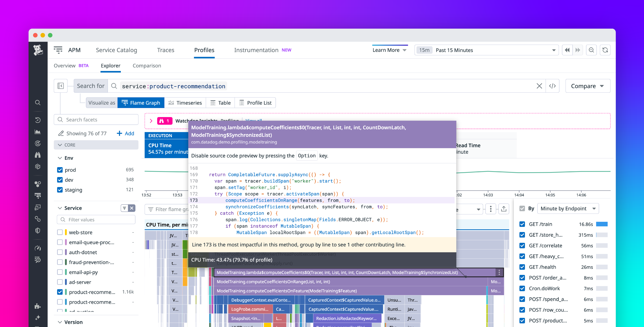644x327 pixels.
Task: Open the Service Catalog menu item
Action: click(116, 50)
